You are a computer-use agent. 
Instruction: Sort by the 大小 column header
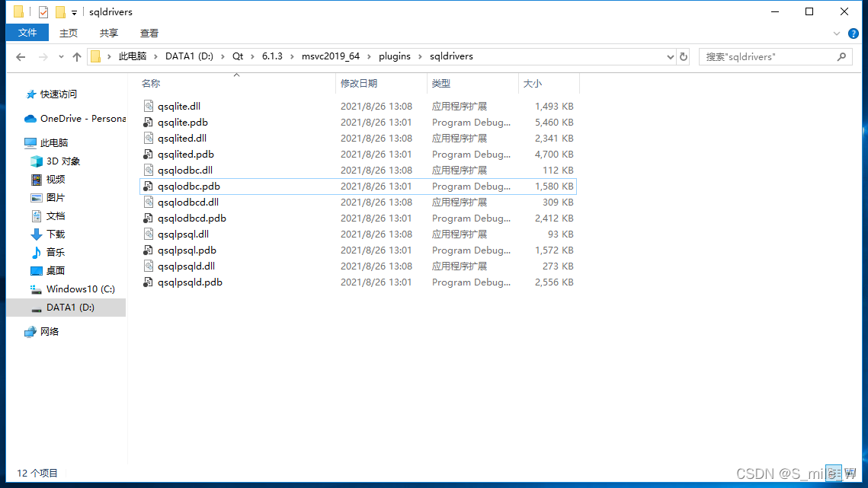pos(533,84)
